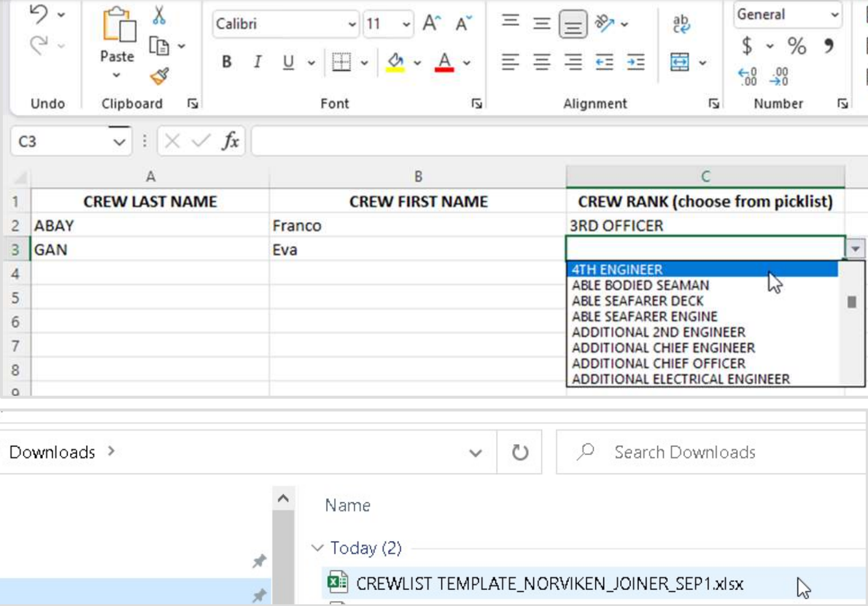Image resolution: width=868 pixels, height=606 pixels.
Task: Toggle Center horizontal alignment
Action: pyautogui.click(x=541, y=62)
